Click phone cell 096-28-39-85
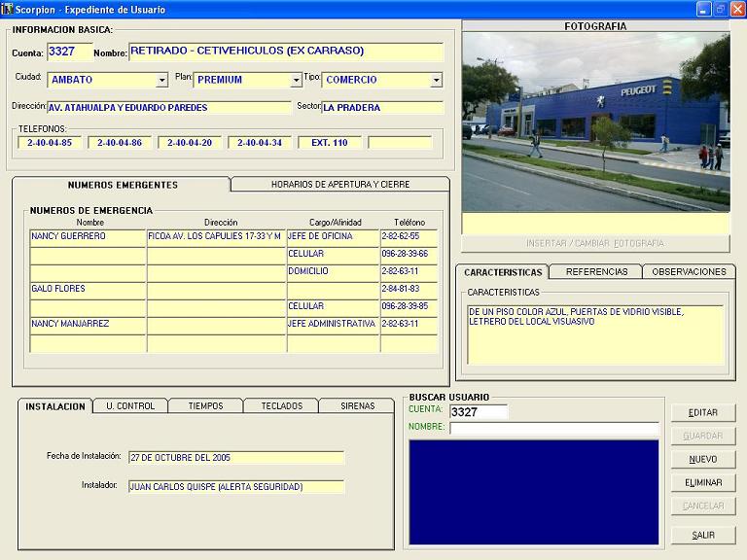 click(409, 306)
